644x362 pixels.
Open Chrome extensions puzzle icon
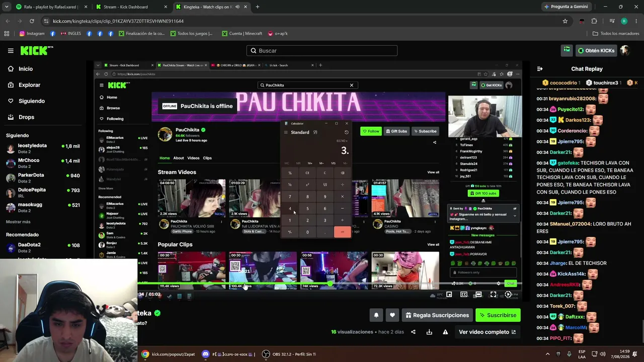tap(594, 21)
